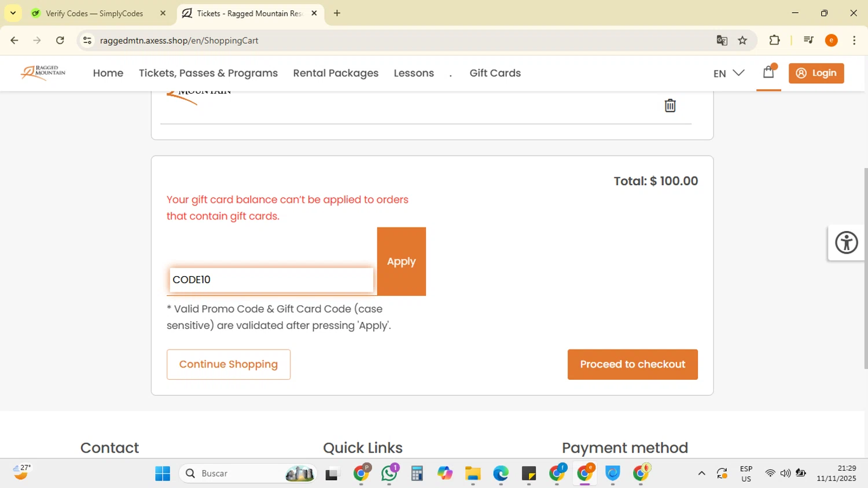868x488 pixels.
Task: Apply the promo code
Action: pos(402,262)
